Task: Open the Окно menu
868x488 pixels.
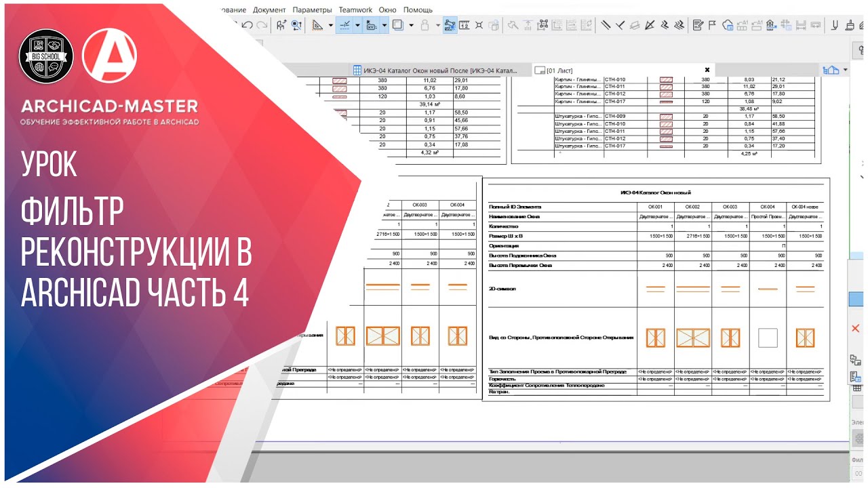Action: tap(387, 10)
